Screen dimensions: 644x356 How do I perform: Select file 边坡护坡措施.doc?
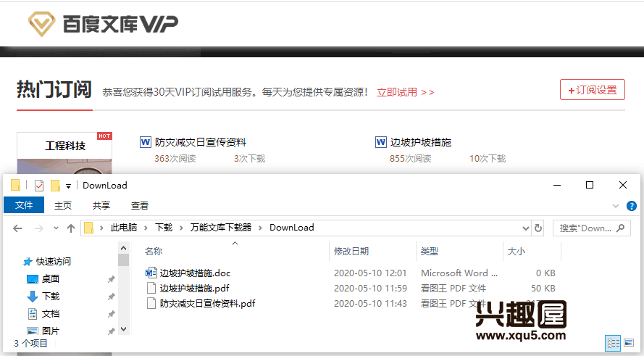point(195,273)
